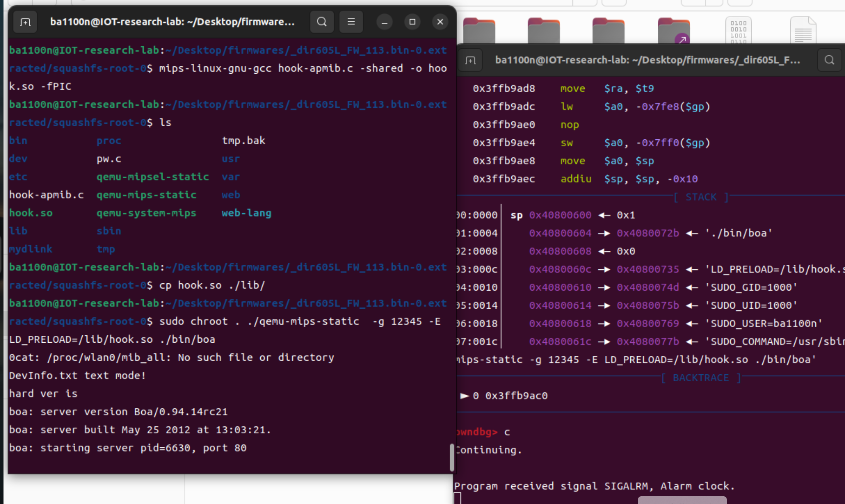The width and height of the screenshot is (845, 504).
Task: Click the left terminal's vertical scrollbar thumb
Action: tap(452, 457)
